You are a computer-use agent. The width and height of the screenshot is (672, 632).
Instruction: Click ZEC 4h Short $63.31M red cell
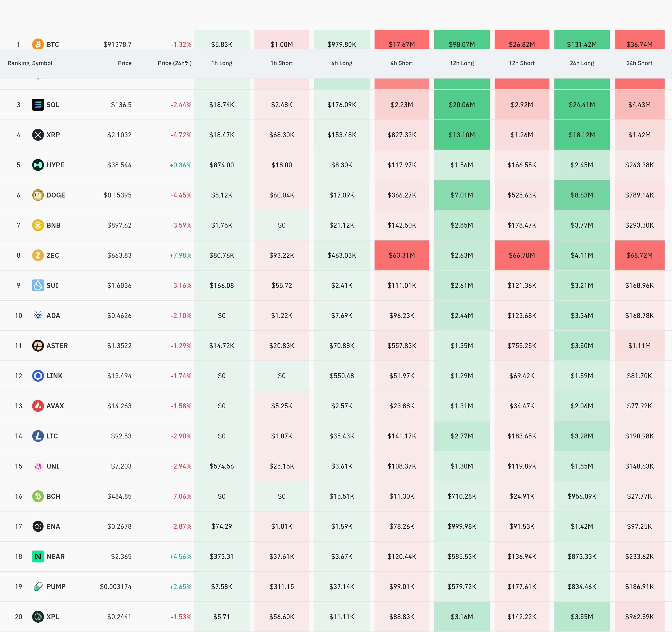click(x=401, y=255)
